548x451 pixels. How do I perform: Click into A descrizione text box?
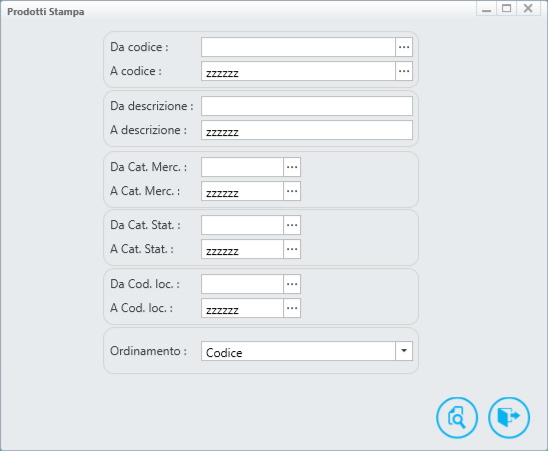pyautogui.click(x=307, y=130)
